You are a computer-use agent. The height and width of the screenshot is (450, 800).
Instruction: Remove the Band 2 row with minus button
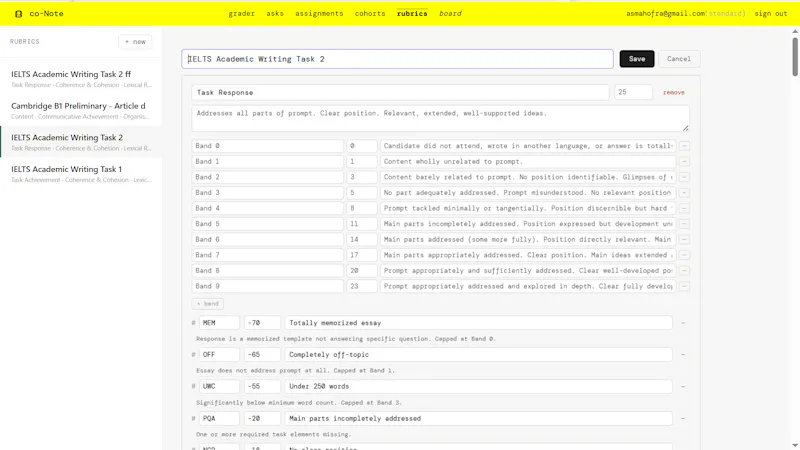(684, 177)
